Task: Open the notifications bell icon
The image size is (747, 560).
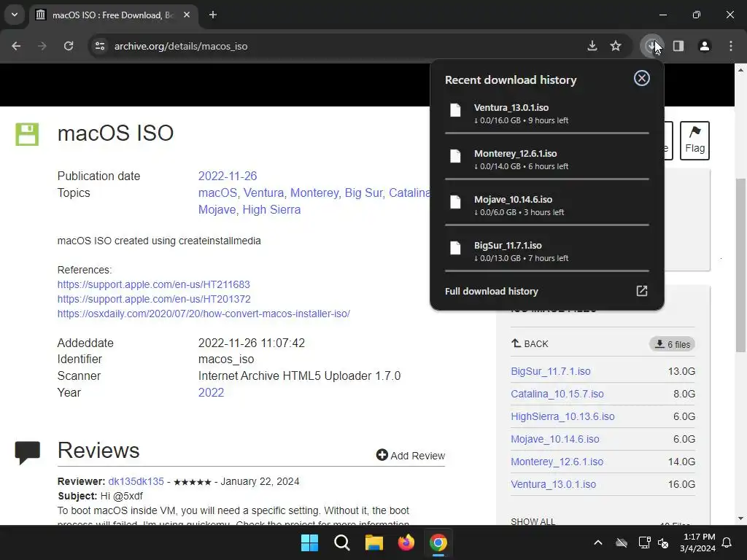Action: click(727, 542)
